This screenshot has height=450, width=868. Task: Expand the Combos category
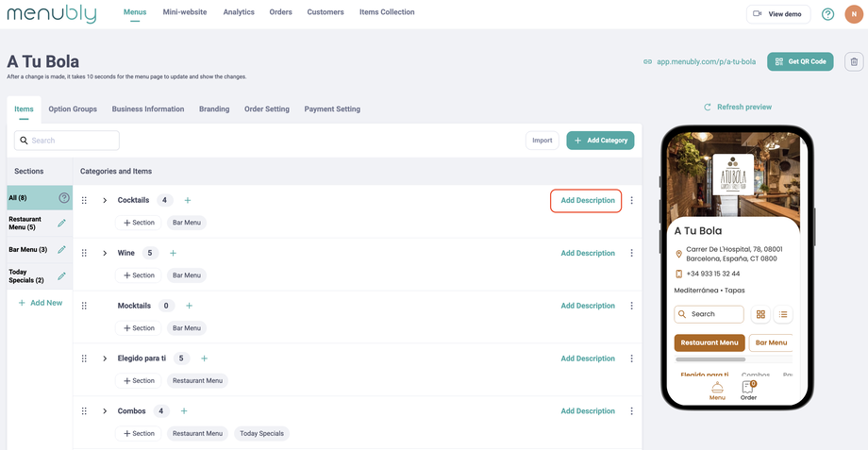[105, 411]
